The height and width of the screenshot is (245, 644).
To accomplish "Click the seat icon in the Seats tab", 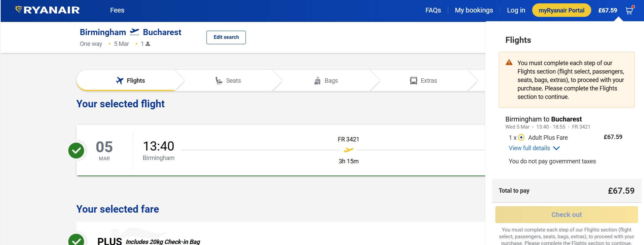I will [219, 81].
